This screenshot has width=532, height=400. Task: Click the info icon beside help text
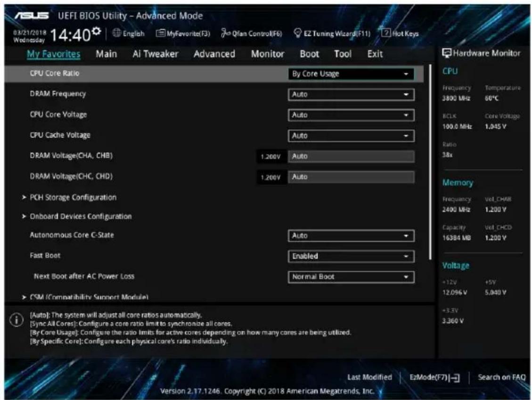coord(16,319)
